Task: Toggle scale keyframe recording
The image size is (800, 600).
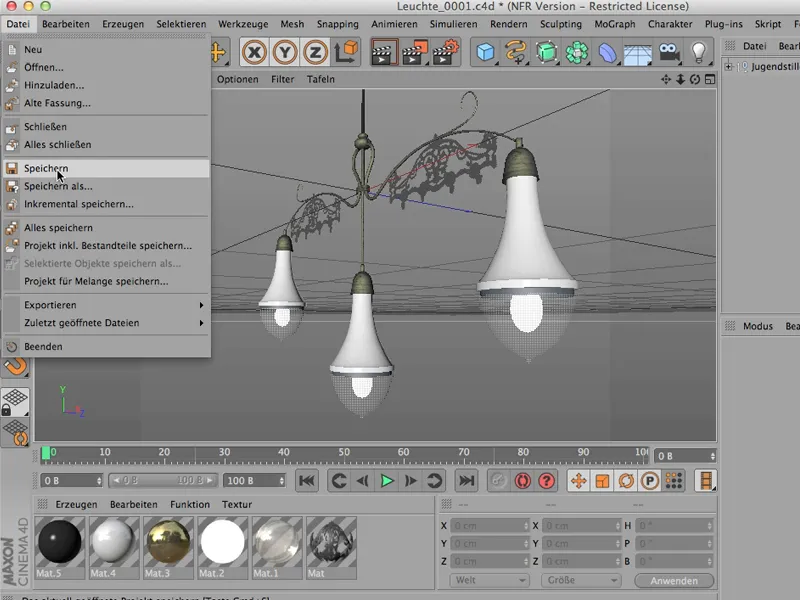Action: pos(603,481)
